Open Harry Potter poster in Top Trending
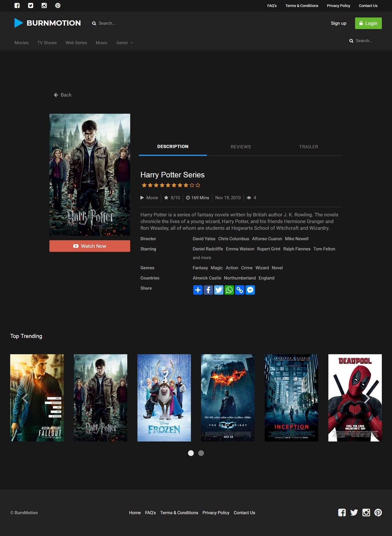This screenshot has height=536, width=392. point(101,398)
